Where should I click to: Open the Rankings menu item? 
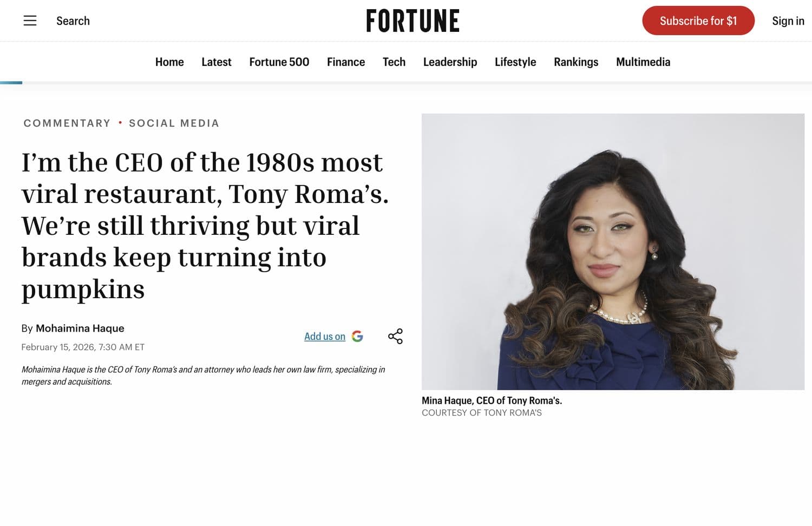[x=576, y=62]
